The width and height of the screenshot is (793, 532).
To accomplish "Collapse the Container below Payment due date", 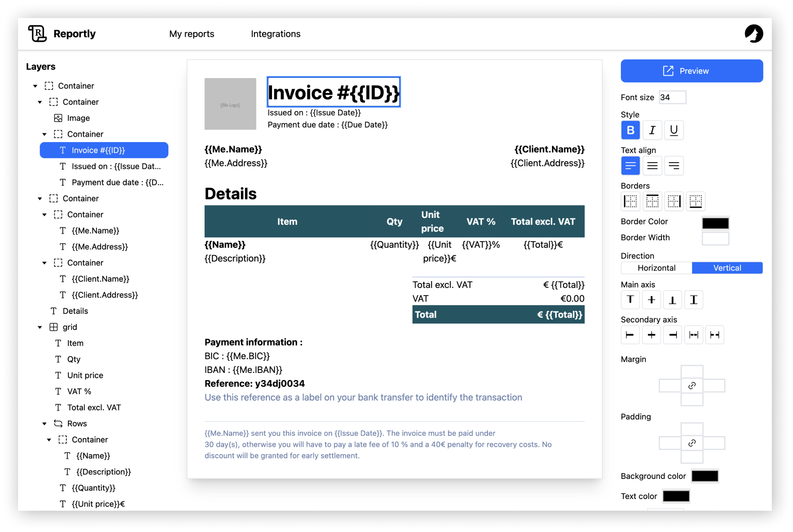I will [x=40, y=199].
